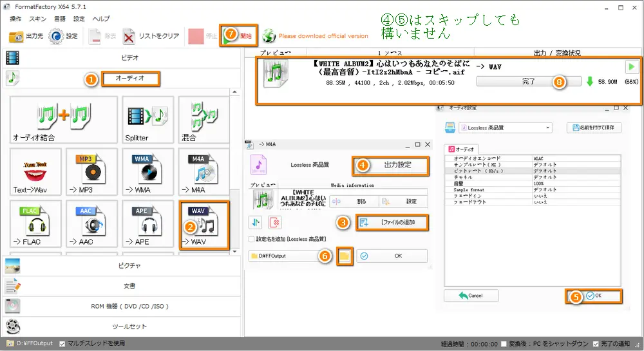The height and width of the screenshot is (351, 644).
Task: Click the 設定 button beside 割る
Action: point(403,201)
